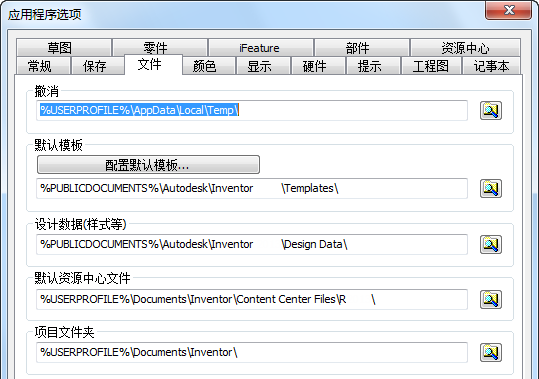Switch to the 零件 tab
This screenshot has height=379, width=539.
(160, 48)
